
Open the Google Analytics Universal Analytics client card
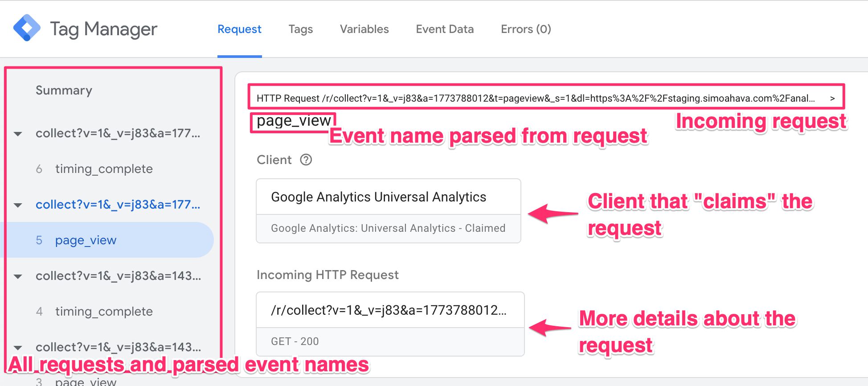(389, 211)
